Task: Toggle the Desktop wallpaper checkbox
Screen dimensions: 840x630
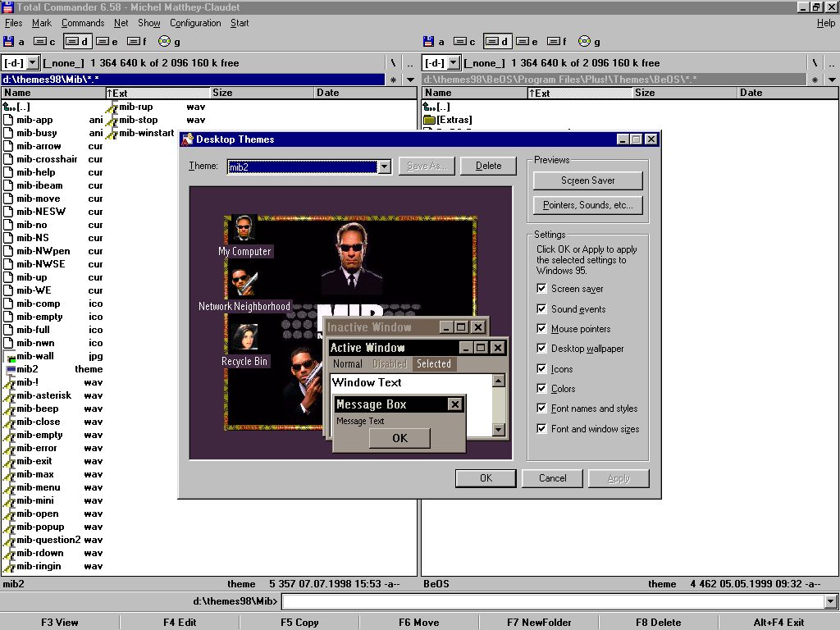Action: 541,349
